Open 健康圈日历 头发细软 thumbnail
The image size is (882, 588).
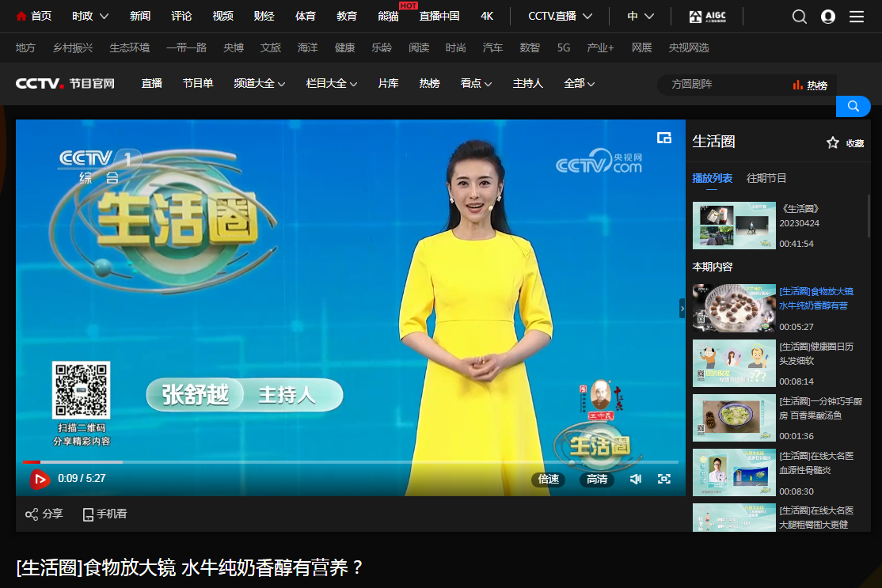pyautogui.click(x=734, y=363)
